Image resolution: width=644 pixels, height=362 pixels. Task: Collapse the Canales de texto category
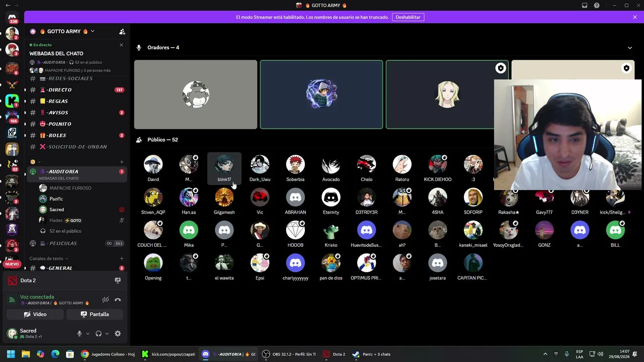(x=49, y=258)
